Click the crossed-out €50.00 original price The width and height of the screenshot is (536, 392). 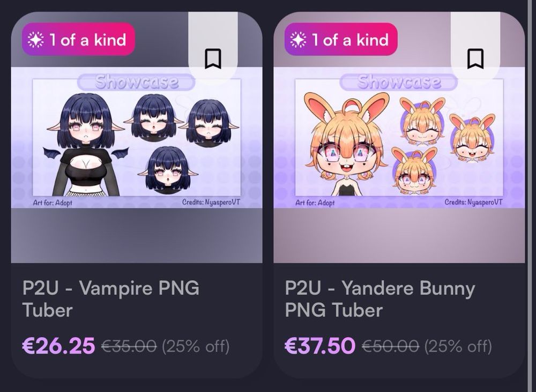tap(390, 346)
